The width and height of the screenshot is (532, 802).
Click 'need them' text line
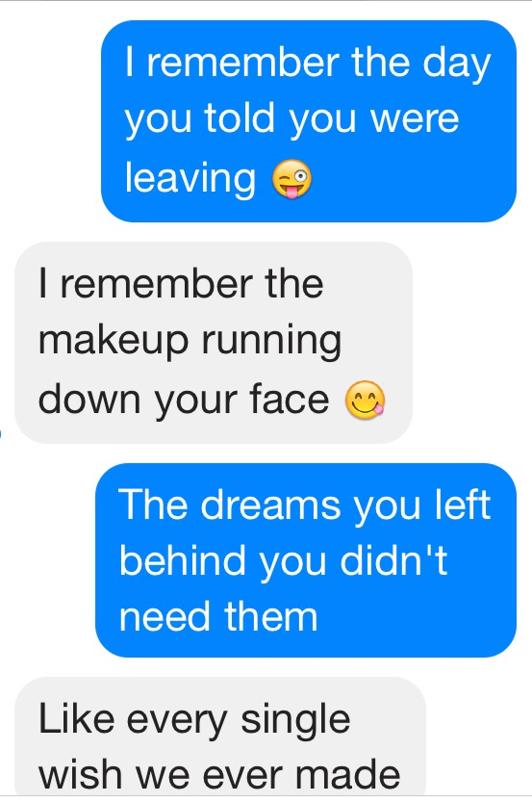tap(218, 617)
